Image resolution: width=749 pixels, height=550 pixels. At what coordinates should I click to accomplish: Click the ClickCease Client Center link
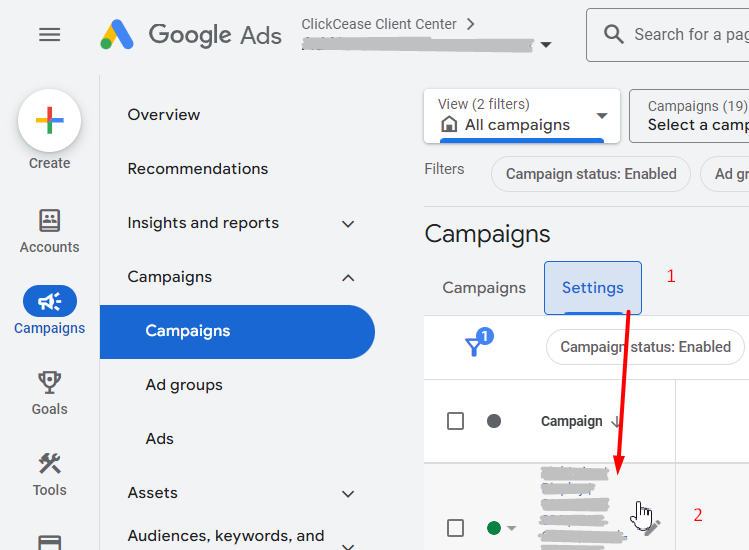click(379, 24)
